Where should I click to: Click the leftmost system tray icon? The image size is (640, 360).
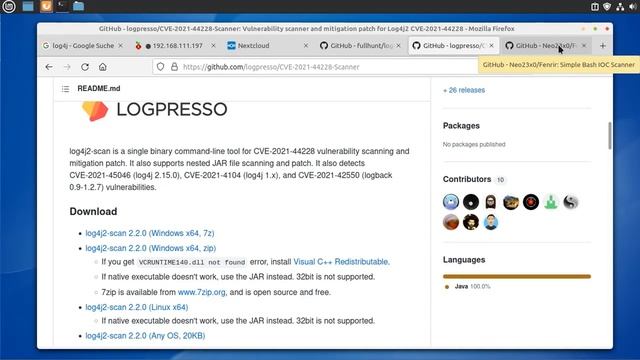[x=595, y=7]
